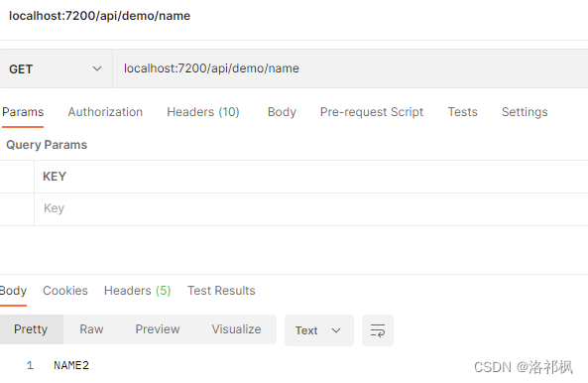Show the response Cookies tab
This screenshot has width=588, height=383.
point(65,291)
